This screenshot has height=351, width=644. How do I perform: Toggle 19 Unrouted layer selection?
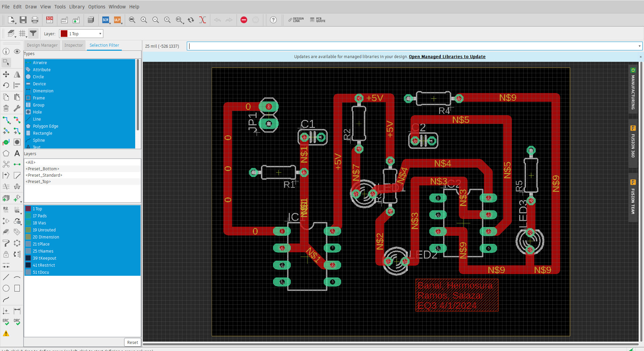[83, 230]
